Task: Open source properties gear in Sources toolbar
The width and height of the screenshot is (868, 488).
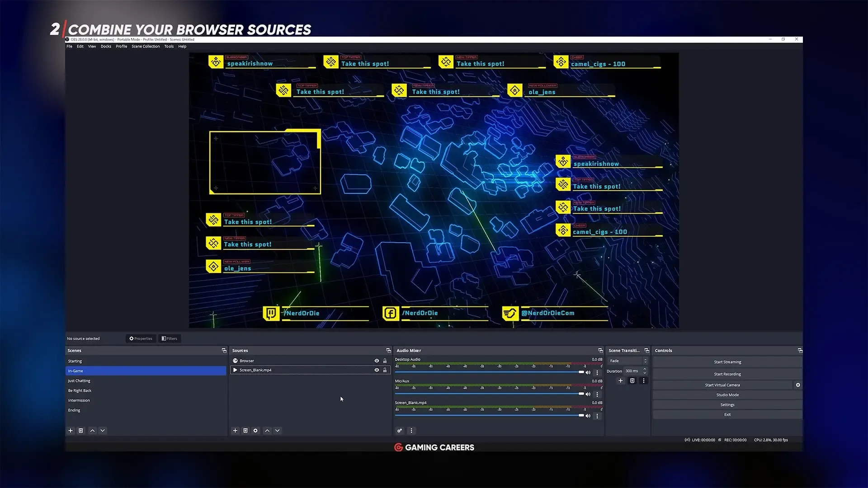Action: point(255,431)
